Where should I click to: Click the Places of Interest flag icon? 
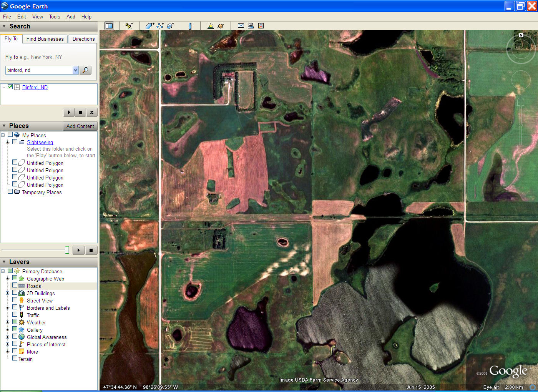(22, 344)
